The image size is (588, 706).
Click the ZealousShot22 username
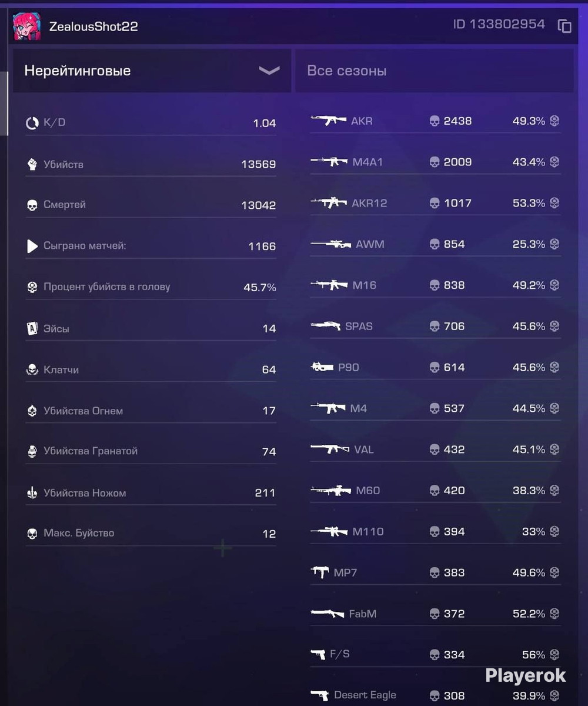click(93, 26)
